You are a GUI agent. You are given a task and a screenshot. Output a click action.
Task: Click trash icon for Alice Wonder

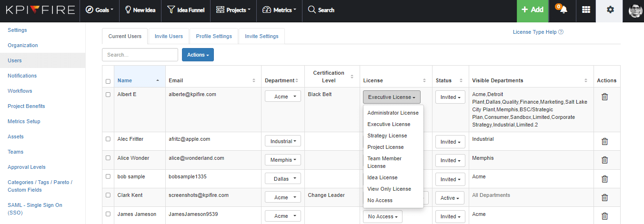pos(604,160)
